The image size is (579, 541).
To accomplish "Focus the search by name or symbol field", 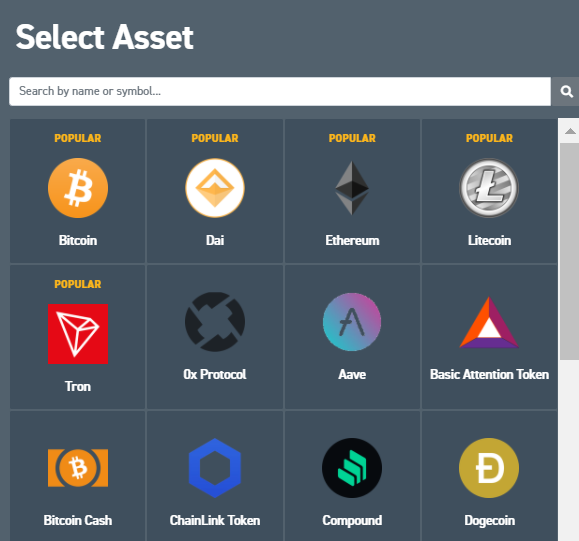I will [280, 91].
